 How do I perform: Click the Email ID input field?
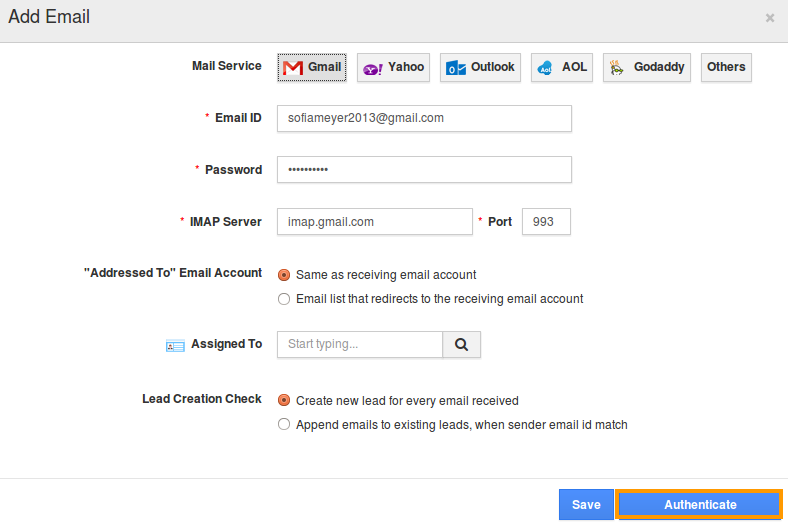(x=424, y=118)
